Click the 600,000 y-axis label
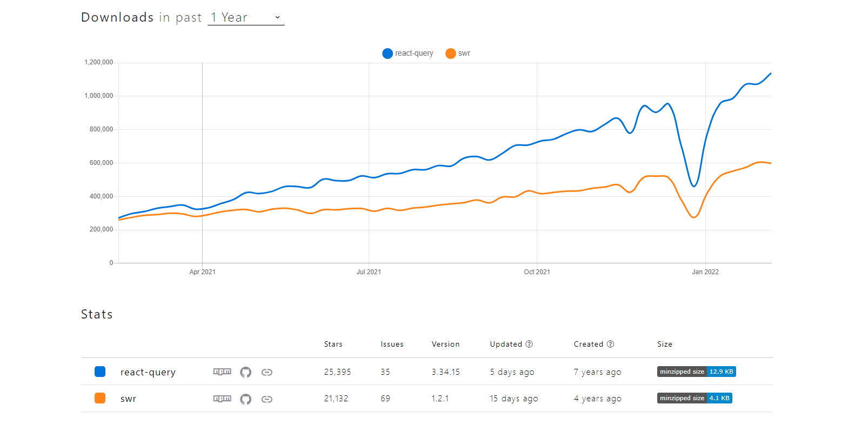The height and width of the screenshot is (424, 868). (x=101, y=163)
